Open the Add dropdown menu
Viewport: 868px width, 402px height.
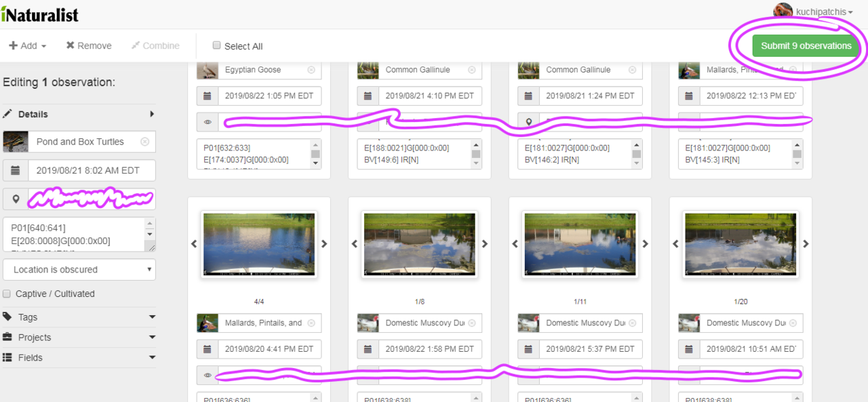coord(27,45)
